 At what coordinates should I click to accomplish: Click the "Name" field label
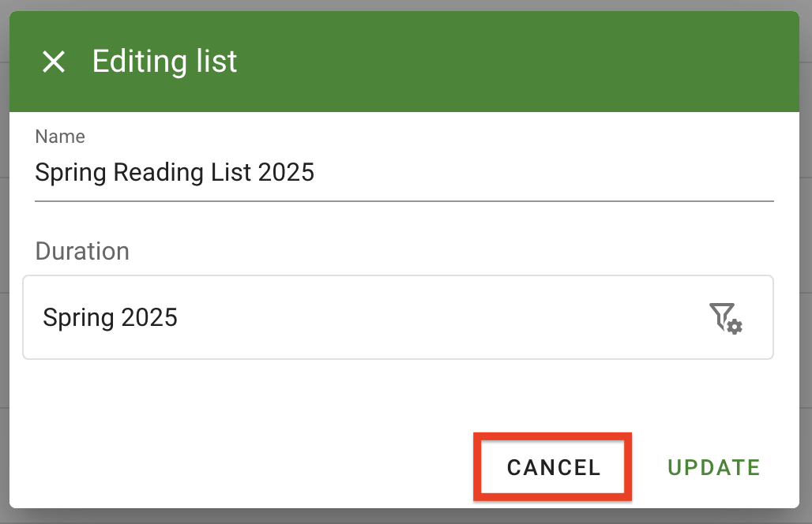point(60,137)
